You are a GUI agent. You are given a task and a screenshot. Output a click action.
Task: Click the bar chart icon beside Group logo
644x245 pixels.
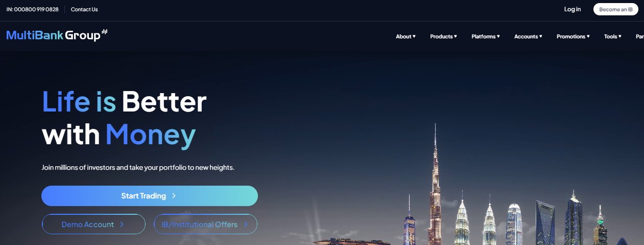coord(105,32)
